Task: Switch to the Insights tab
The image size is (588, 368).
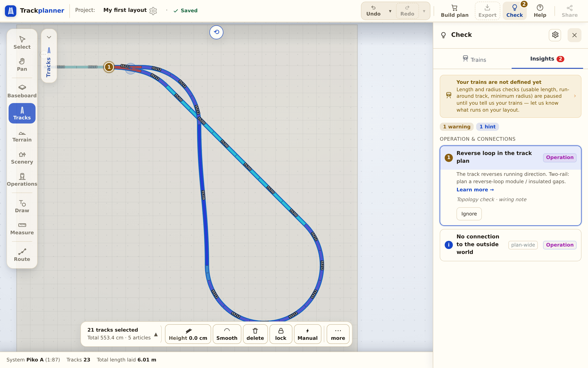Action: [547, 59]
